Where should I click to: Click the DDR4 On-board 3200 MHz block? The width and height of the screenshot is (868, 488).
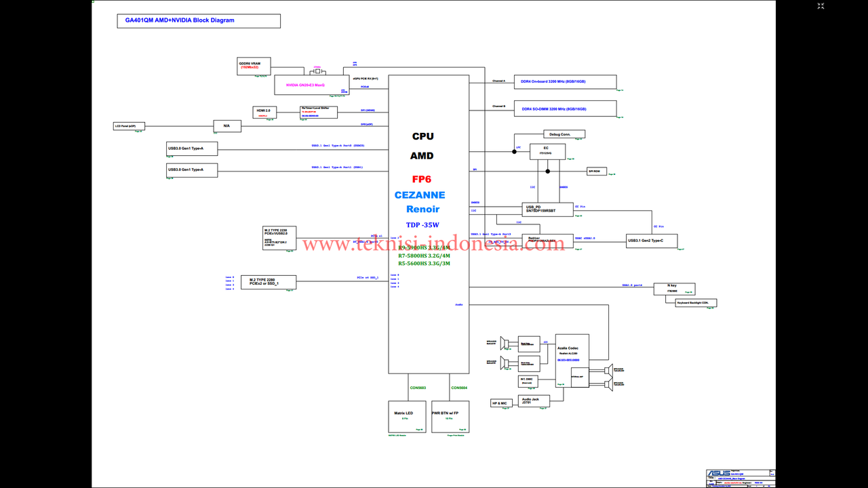565,81
